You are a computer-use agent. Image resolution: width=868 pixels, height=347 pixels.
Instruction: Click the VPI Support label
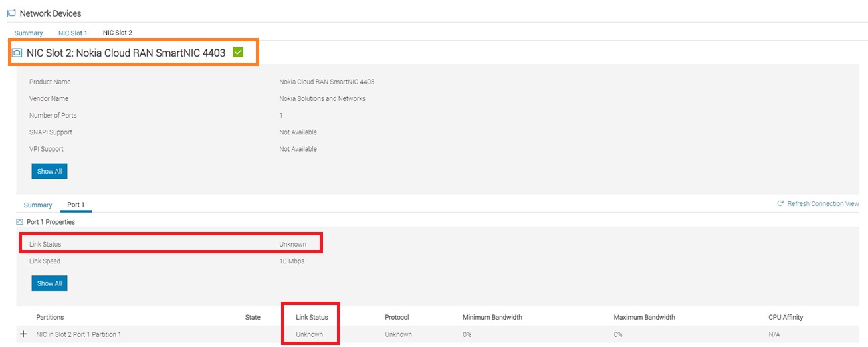[47, 149]
